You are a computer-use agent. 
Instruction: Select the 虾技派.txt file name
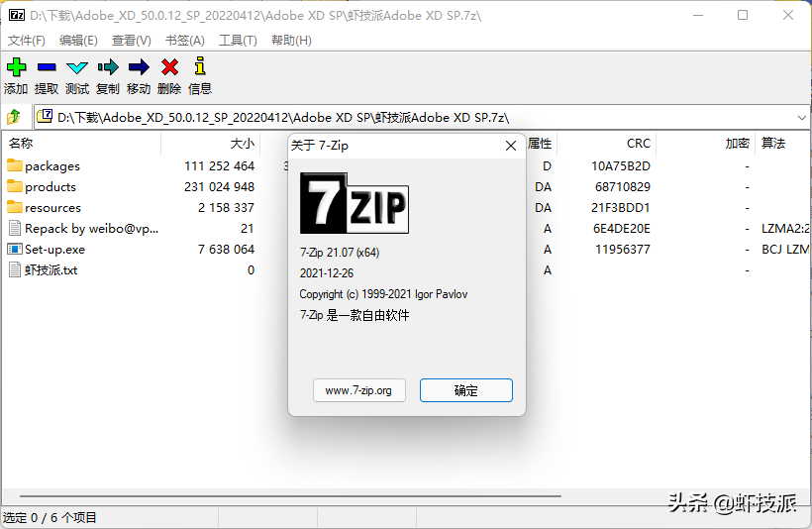pyautogui.click(x=51, y=269)
